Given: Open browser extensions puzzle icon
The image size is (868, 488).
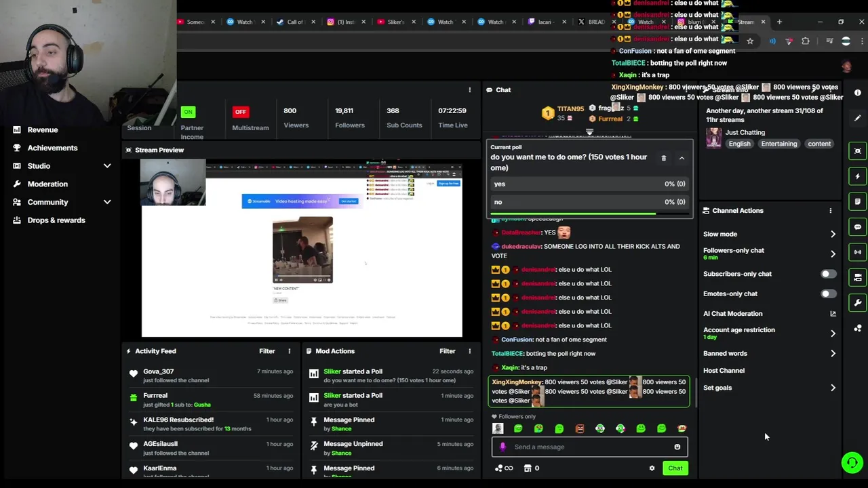Looking at the screenshot, I should [806, 41].
